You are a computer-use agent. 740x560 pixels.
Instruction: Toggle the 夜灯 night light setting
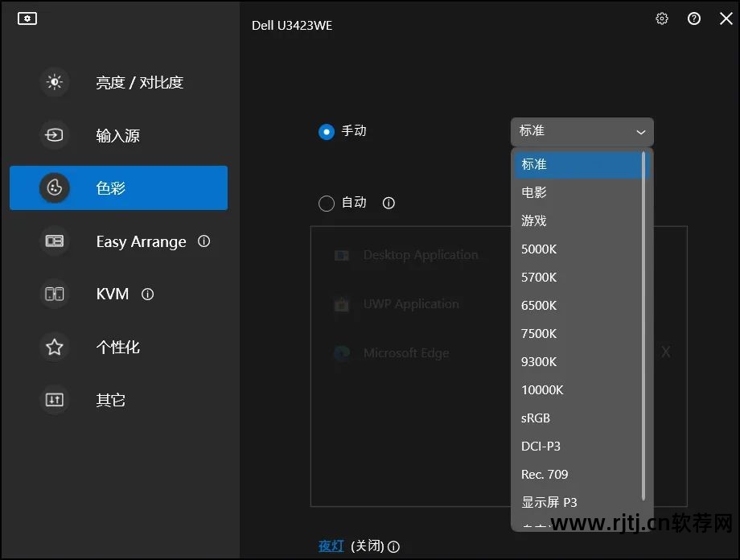click(x=331, y=545)
